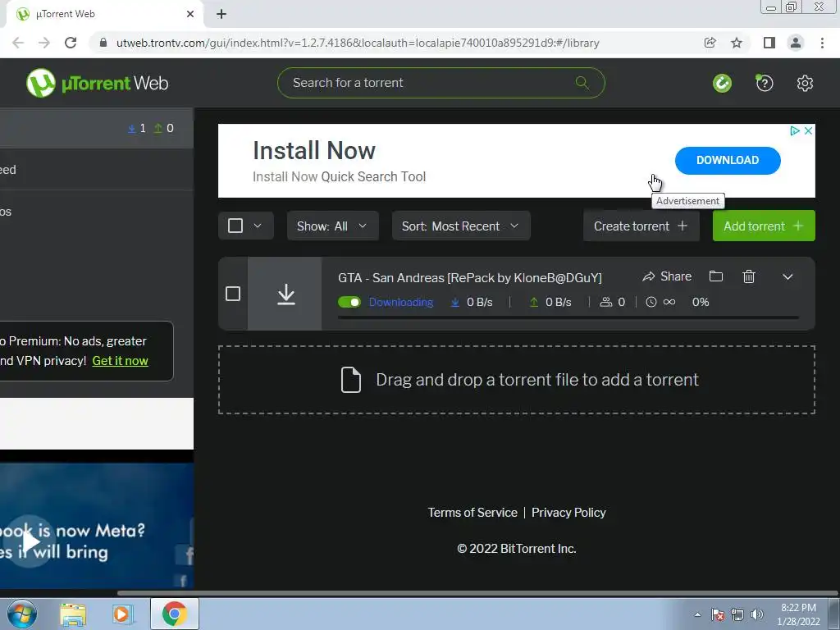Click the search magnifier icon
This screenshot has width=840, height=630.
[582, 83]
